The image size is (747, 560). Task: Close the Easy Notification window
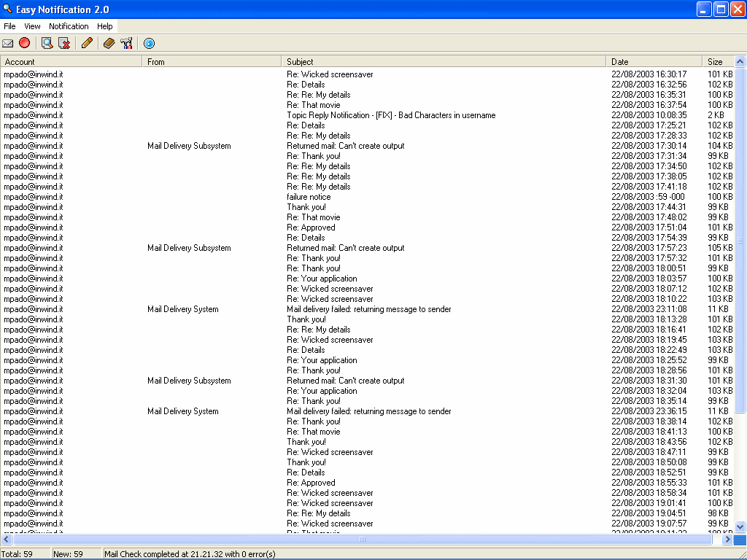point(738,9)
